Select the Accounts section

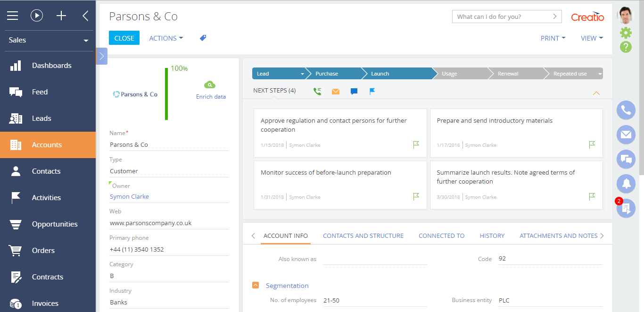click(x=48, y=145)
